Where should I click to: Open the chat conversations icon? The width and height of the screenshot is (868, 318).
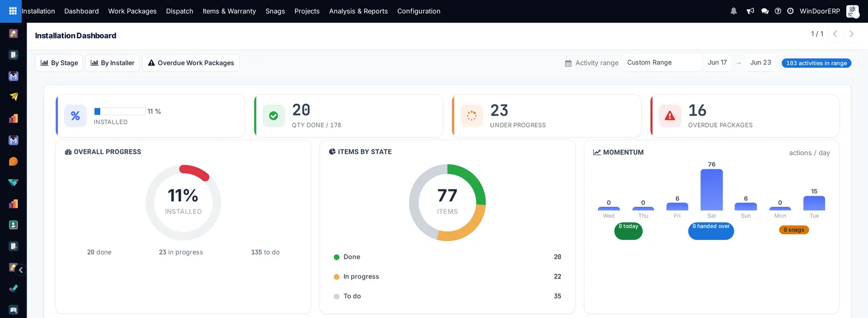click(x=765, y=11)
